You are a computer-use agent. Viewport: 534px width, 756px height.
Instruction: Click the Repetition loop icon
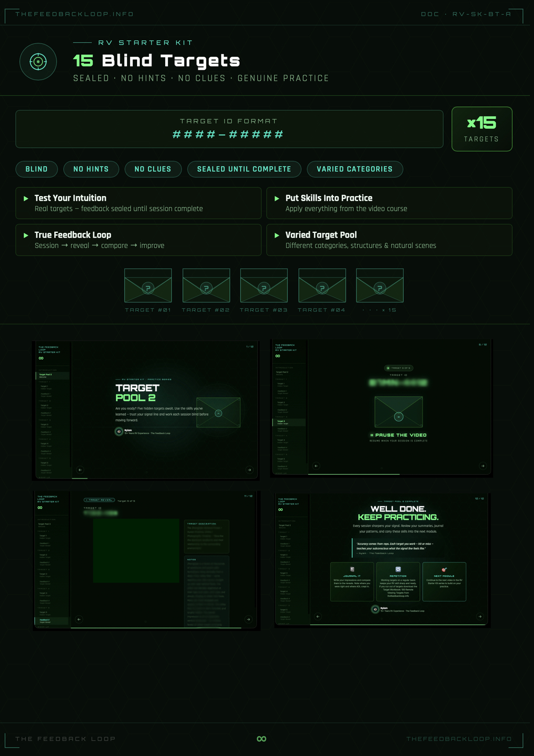pyautogui.click(x=398, y=569)
